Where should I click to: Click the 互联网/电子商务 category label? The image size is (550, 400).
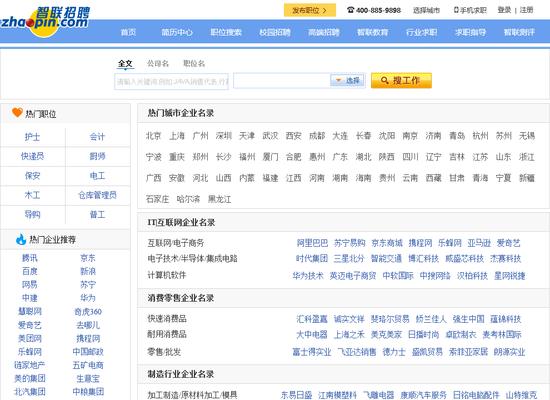click(176, 243)
